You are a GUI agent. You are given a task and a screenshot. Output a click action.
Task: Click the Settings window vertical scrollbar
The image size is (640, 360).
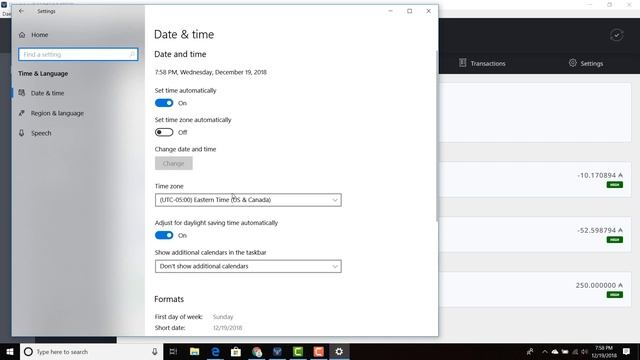437,136
